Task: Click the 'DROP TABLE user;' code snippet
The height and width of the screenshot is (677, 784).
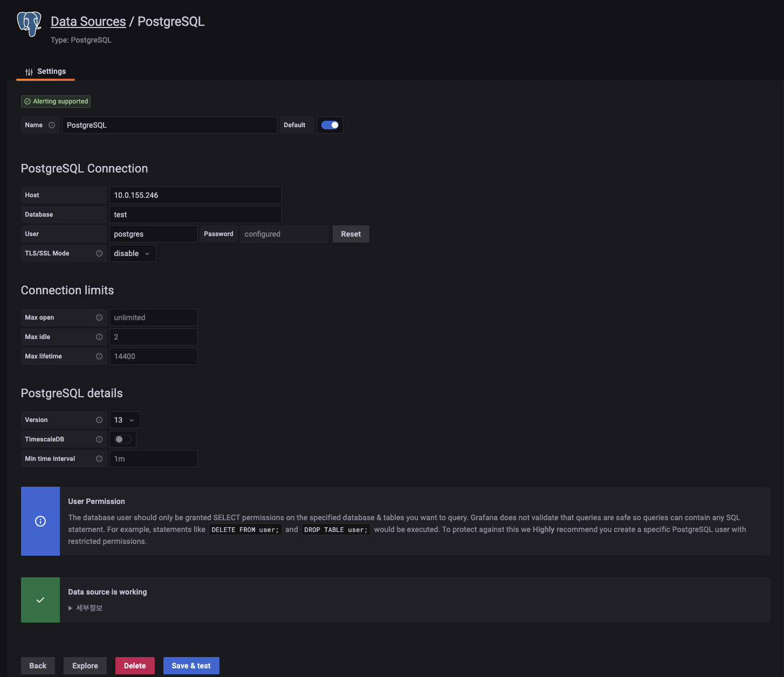Action: pyautogui.click(x=336, y=530)
